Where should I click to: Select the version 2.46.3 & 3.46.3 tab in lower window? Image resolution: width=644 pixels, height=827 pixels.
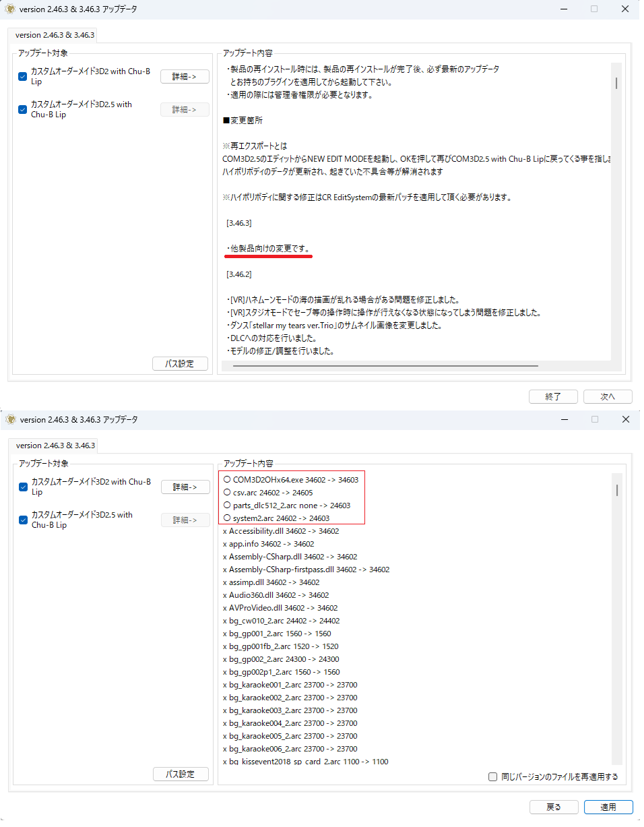[x=56, y=446]
